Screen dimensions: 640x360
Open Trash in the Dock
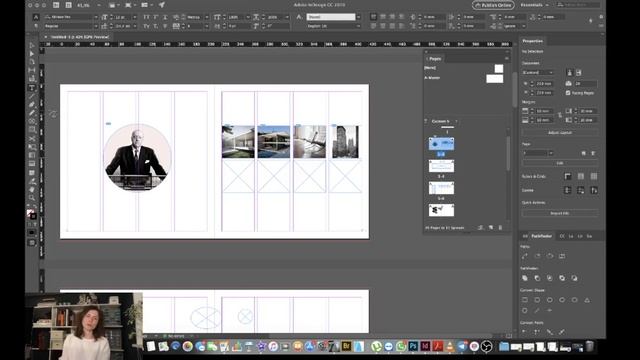589,347
